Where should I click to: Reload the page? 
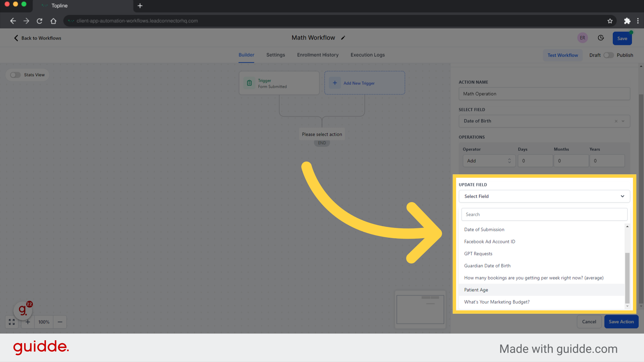(40, 21)
